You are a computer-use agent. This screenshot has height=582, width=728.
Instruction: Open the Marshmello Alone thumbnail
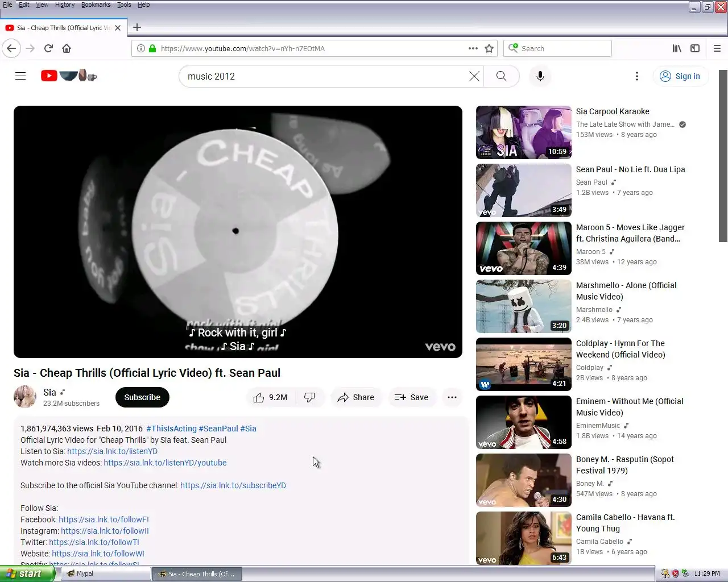click(x=524, y=306)
